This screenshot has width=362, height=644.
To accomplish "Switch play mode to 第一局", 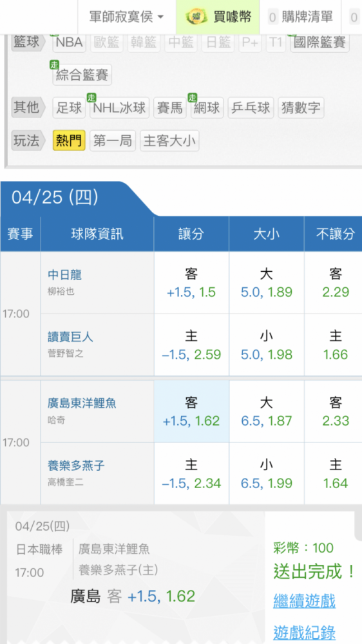I will (x=113, y=141).
